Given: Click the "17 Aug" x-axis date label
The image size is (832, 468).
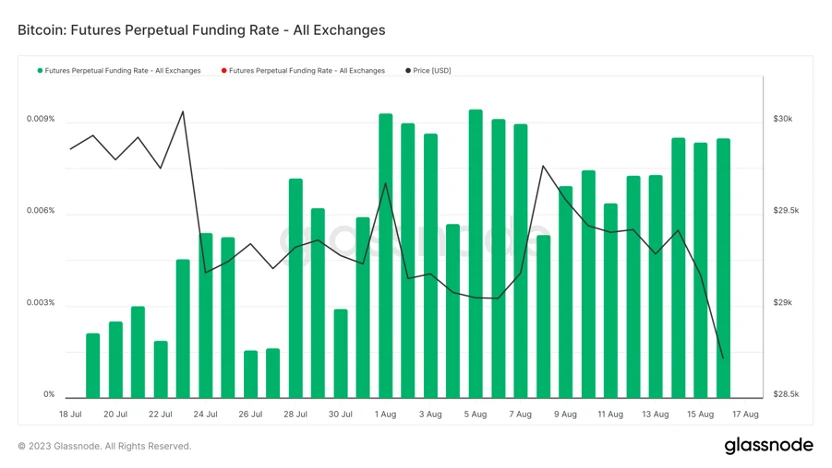Looking at the screenshot, I should pyautogui.click(x=746, y=414).
